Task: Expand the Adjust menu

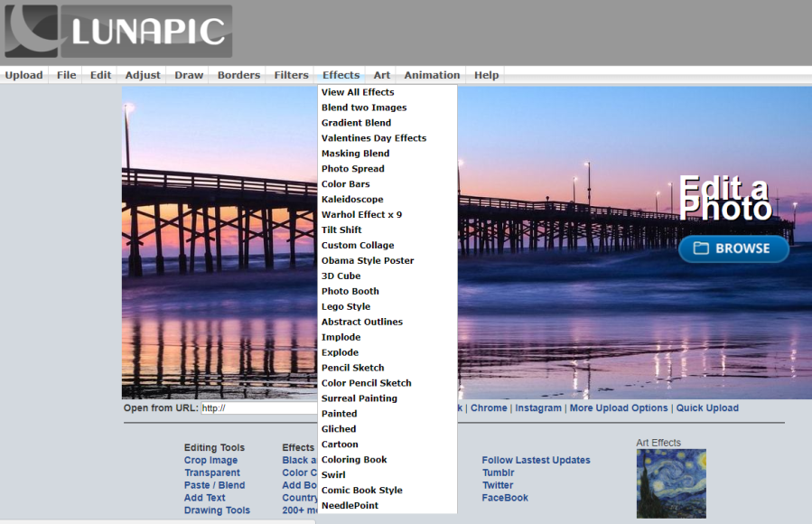Action: pos(143,75)
